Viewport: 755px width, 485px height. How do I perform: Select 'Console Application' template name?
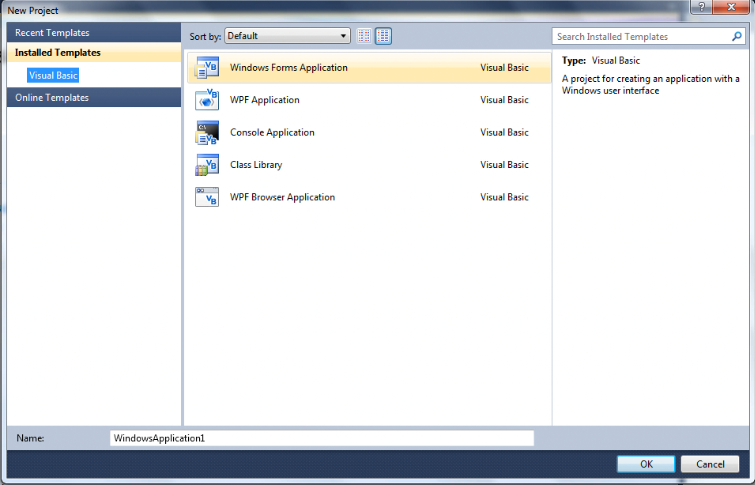[272, 132]
